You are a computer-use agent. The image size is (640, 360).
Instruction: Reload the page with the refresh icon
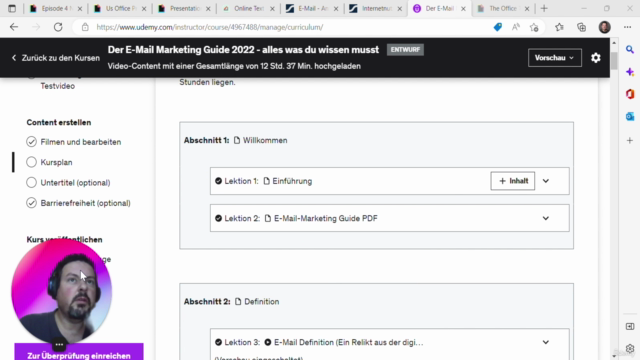(x=58, y=27)
